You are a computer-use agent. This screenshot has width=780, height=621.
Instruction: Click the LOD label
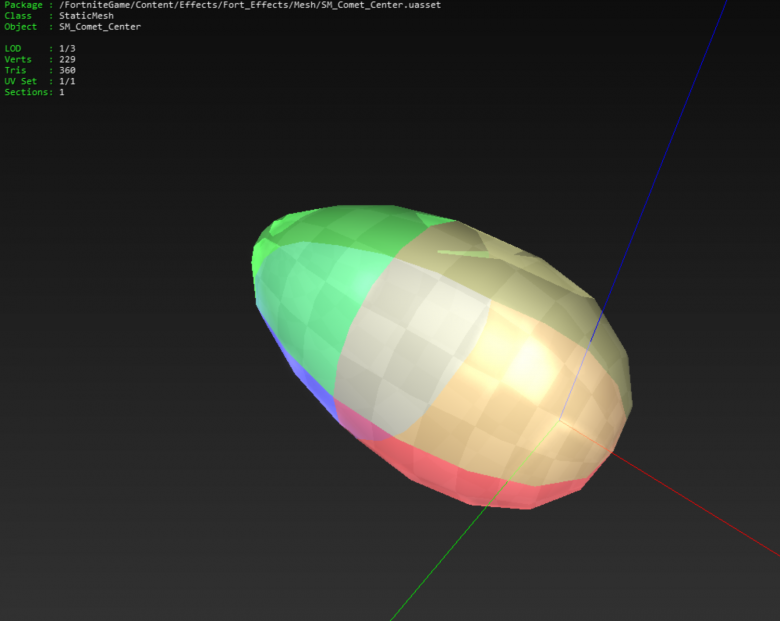tap(12, 49)
